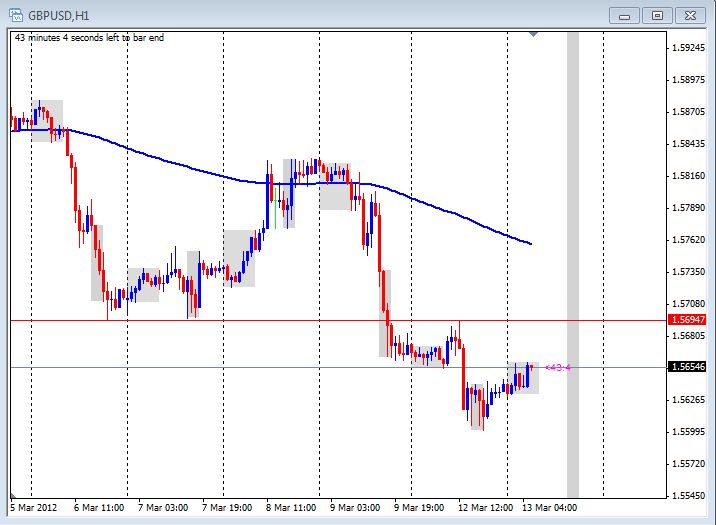
Task: Click the '9 Mar 03:00' time axis label
Action: 355,508
